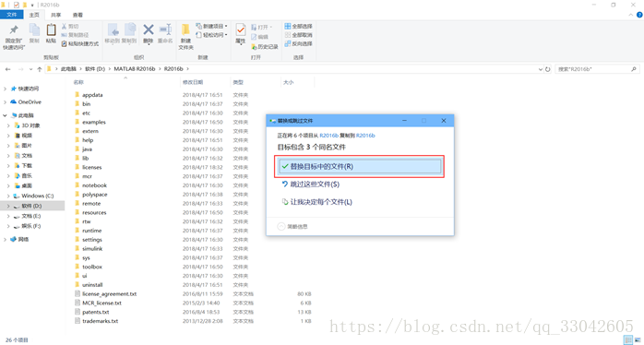Image resolution: width=644 pixels, height=345 pixels.
Task: Click the Copy (复制) ribbon icon
Action: tap(34, 30)
